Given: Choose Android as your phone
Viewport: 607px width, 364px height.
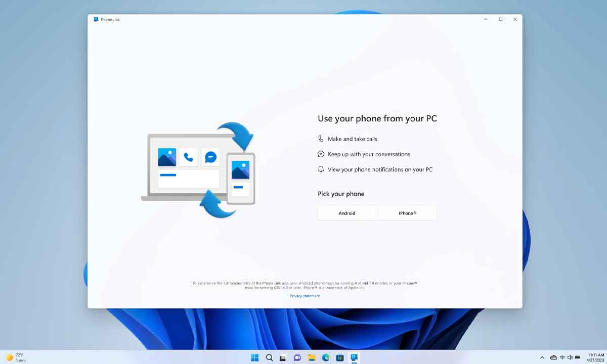Looking at the screenshot, I should (x=346, y=213).
